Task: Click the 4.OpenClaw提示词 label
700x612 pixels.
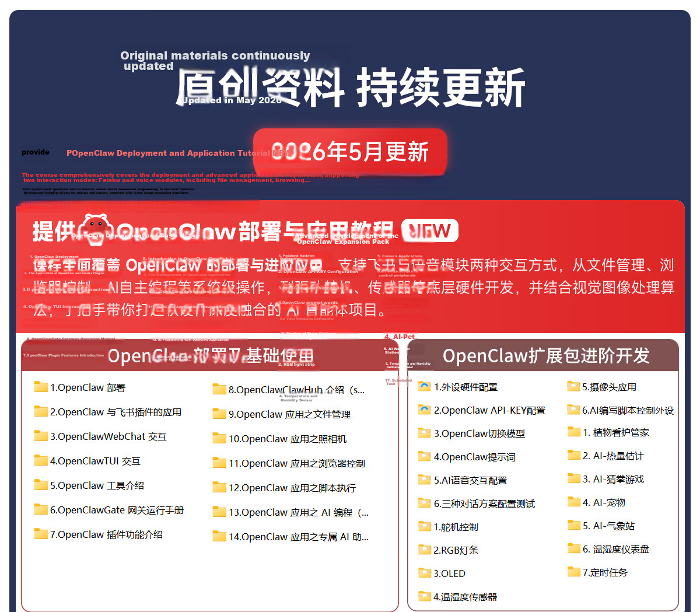Action: pyautogui.click(x=475, y=457)
